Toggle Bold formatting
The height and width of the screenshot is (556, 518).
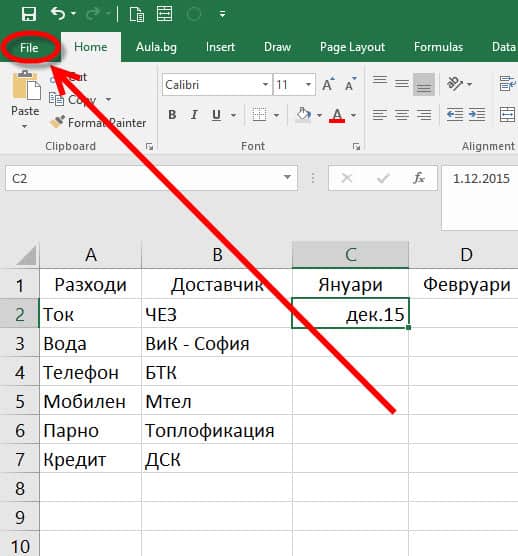click(x=172, y=115)
